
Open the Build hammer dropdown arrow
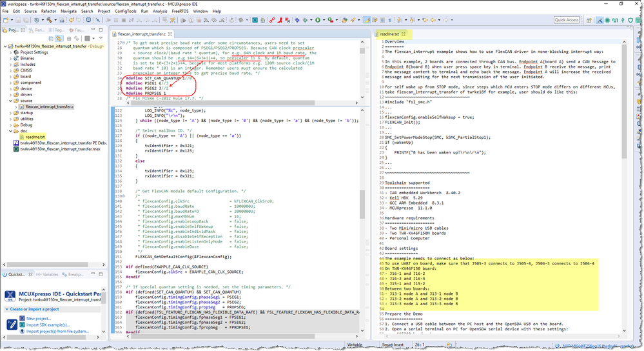55,20
